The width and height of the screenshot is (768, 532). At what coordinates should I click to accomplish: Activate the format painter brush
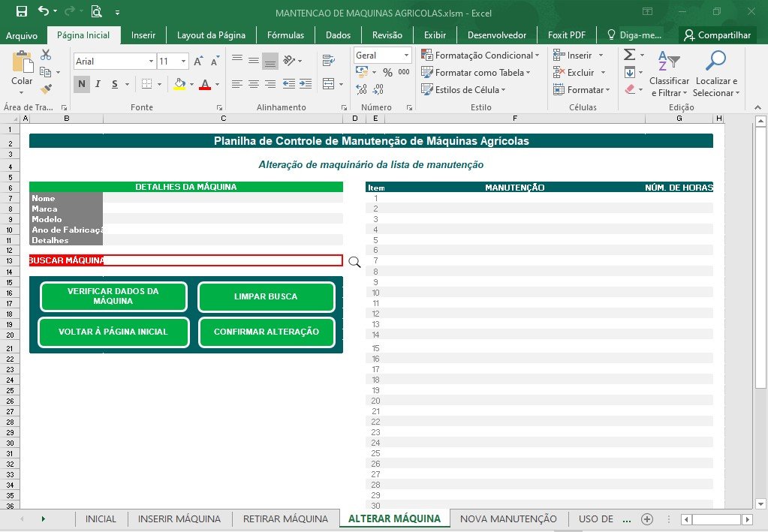[46, 89]
